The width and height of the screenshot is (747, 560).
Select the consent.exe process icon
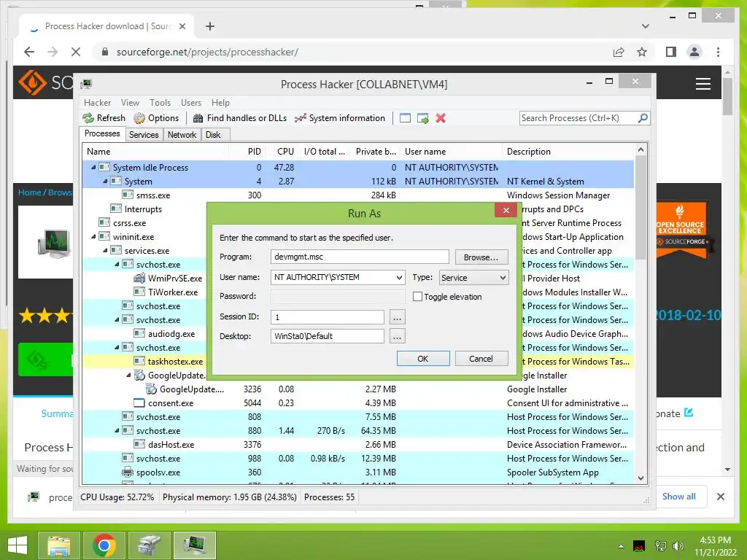click(x=139, y=402)
